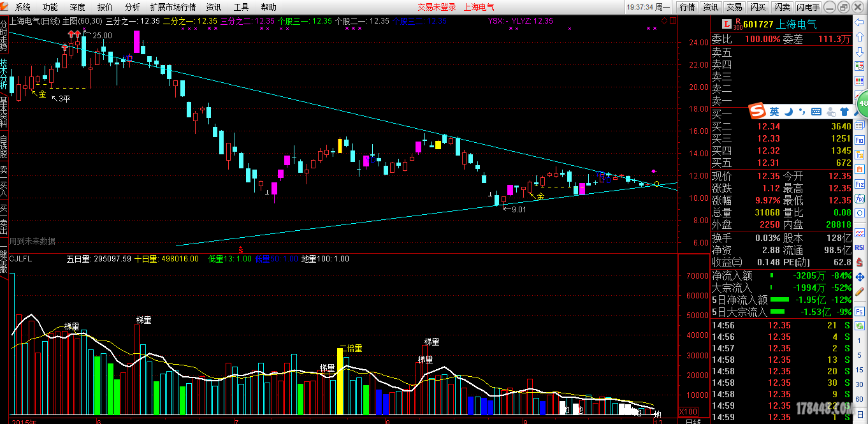
Task: Open the list/news icon below the IME bar
Action: click(860, 126)
